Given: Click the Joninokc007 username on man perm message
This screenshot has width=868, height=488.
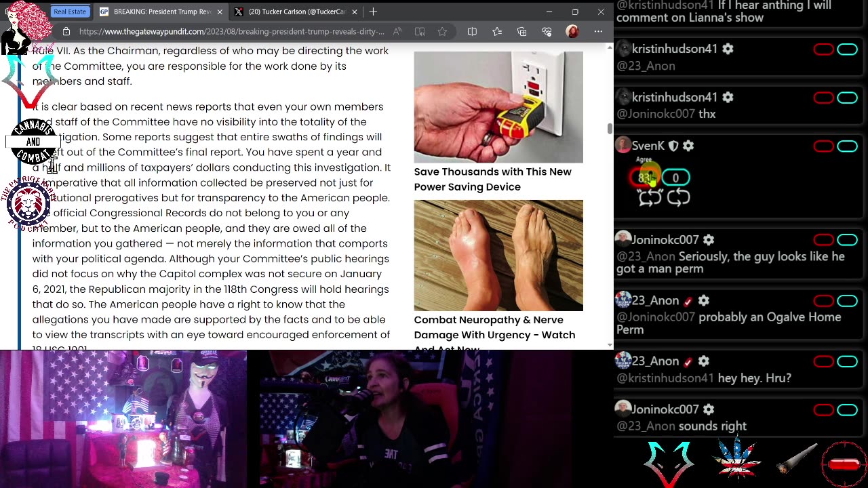Looking at the screenshot, I should point(665,240).
